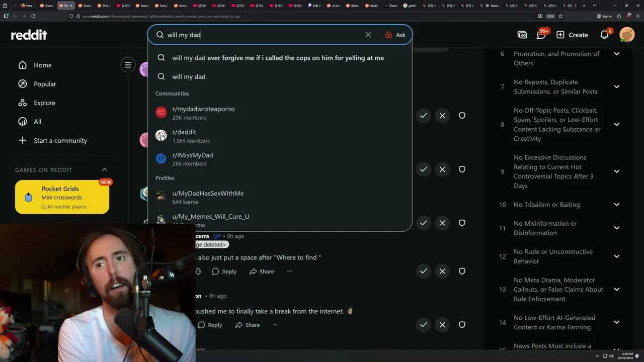Collapse the Games on Reddit section
Viewport: 644px width, 362px height.
[105, 169]
